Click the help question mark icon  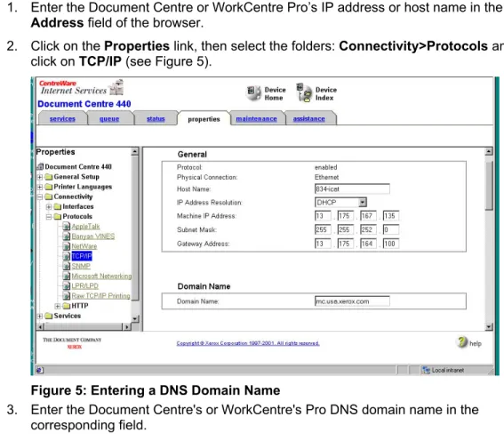[462, 342]
